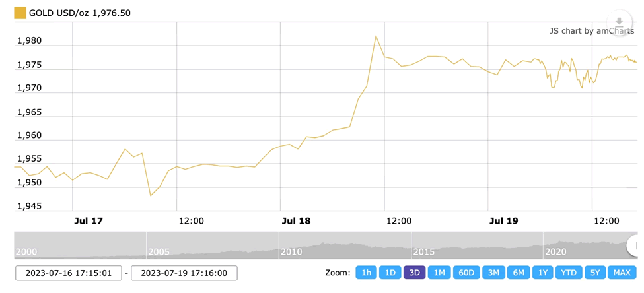Image resolution: width=644 pixels, height=293 pixels.
Task: Set zoom to 1h
Action: (x=366, y=273)
